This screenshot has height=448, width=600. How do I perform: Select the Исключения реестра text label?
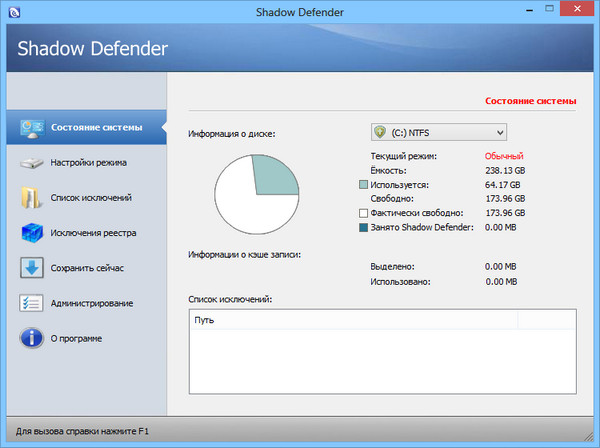tap(93, 233)
